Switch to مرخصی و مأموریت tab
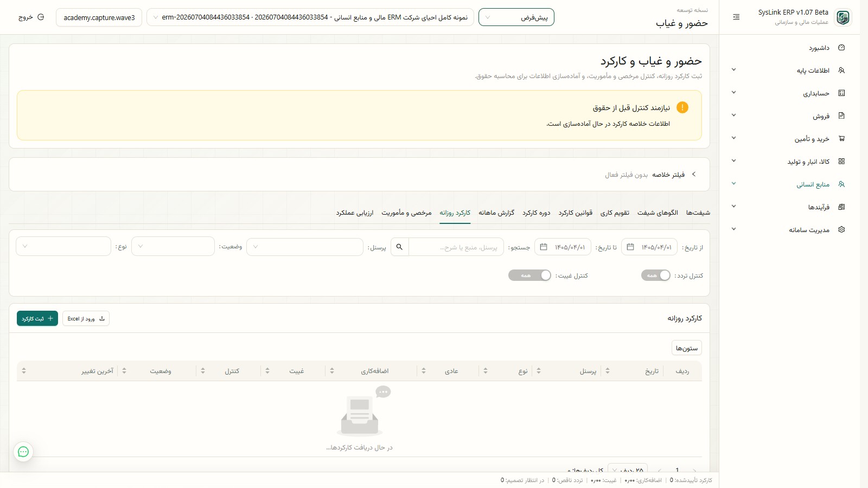This screenshot has width=868, height=488. pos(406,213)
